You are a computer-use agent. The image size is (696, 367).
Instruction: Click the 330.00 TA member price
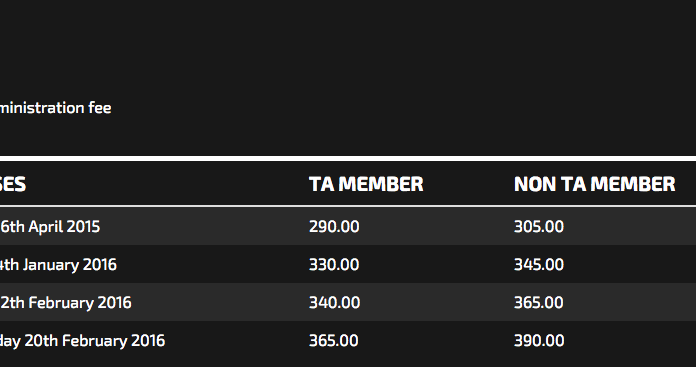click(334, 265)
